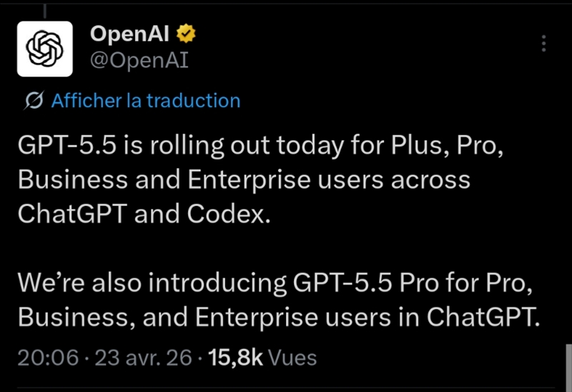Image resolution: width=572 pixels, height=392 pixels.
Task: Open the OpenAI display name
Action: pos(130,34)
